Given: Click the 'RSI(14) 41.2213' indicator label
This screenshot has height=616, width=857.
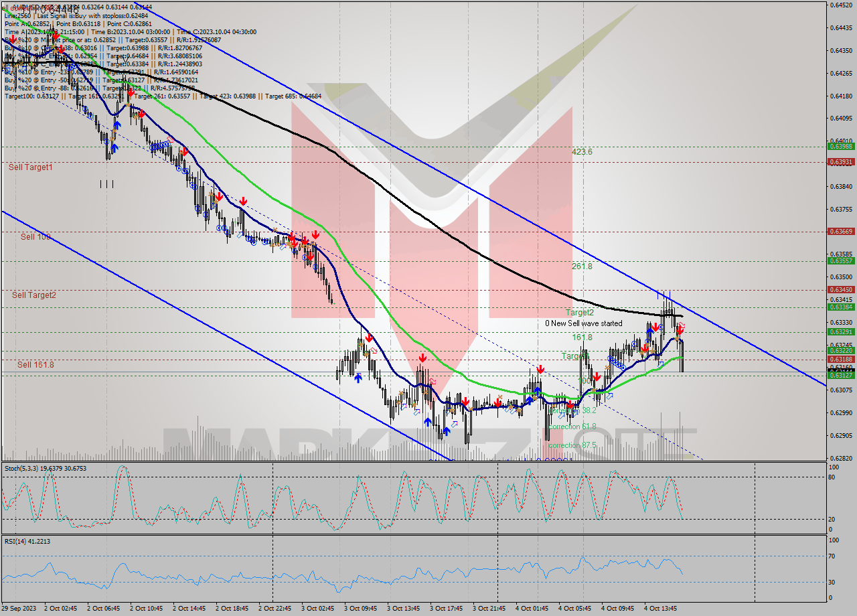Looking at the screenshot, I should coord(27,541).
